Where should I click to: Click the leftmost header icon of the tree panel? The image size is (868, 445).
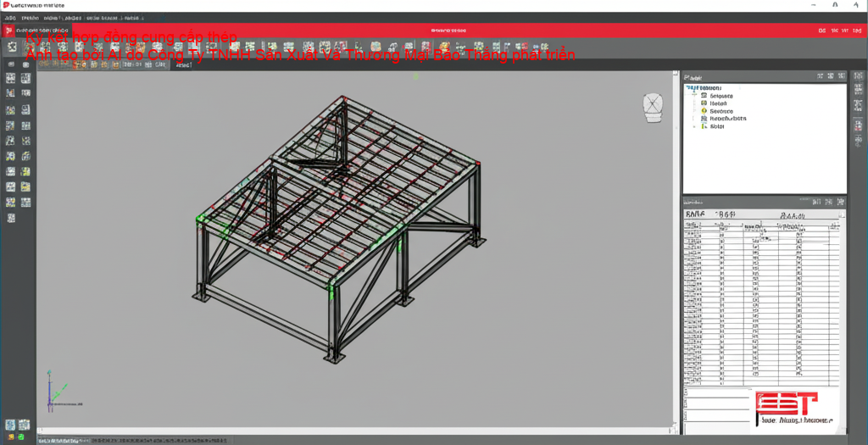pos(821,76)
